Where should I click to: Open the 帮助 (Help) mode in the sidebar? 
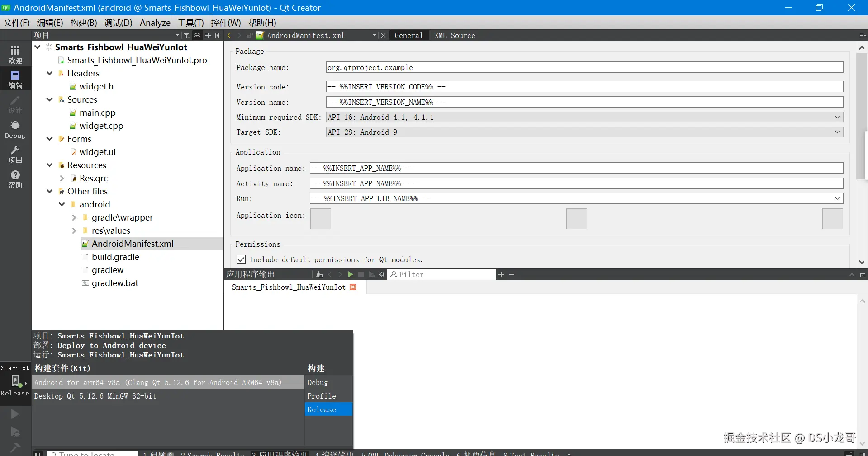pyautogui.click(x=15, y=179)
